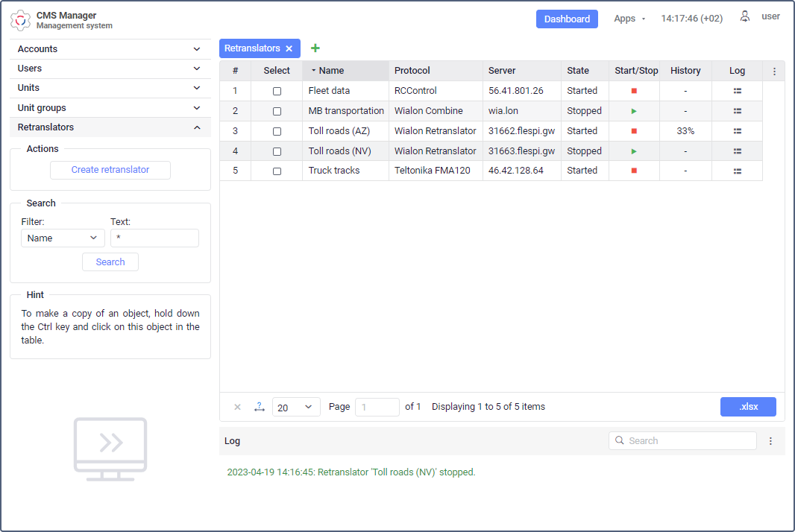Open table column options three-dot menu
The width and height of the screenshot is (795, 532).
pyautogui.click(x=774, y=72)
